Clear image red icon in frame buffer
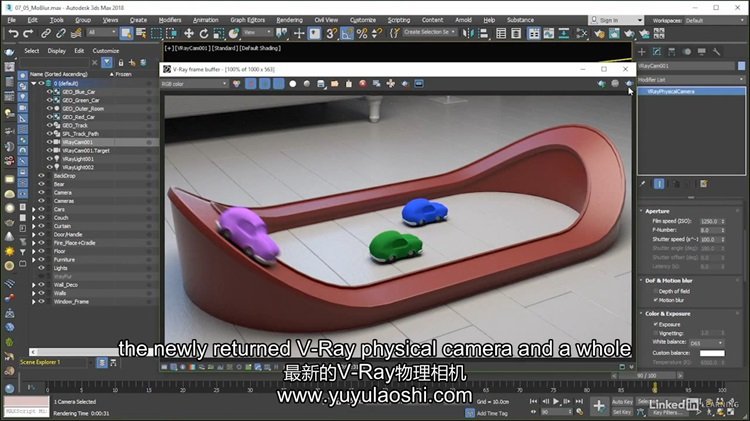750x421 pixels. tap(363, 84)
